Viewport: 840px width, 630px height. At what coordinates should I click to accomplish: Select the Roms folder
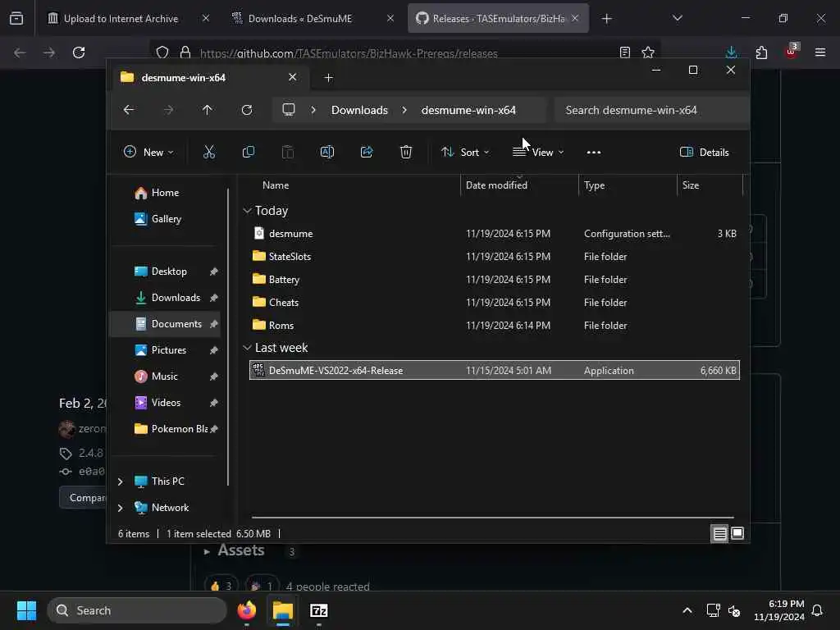tap(495, 325)
